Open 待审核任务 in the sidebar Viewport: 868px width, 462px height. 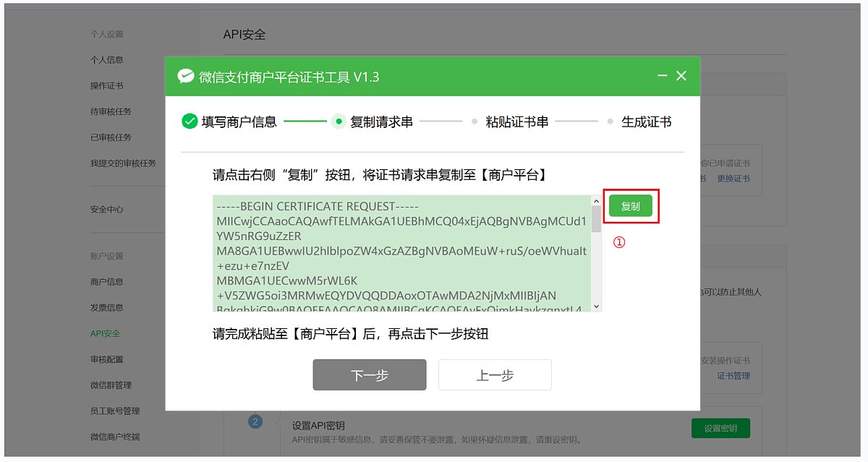coord(111,112)
